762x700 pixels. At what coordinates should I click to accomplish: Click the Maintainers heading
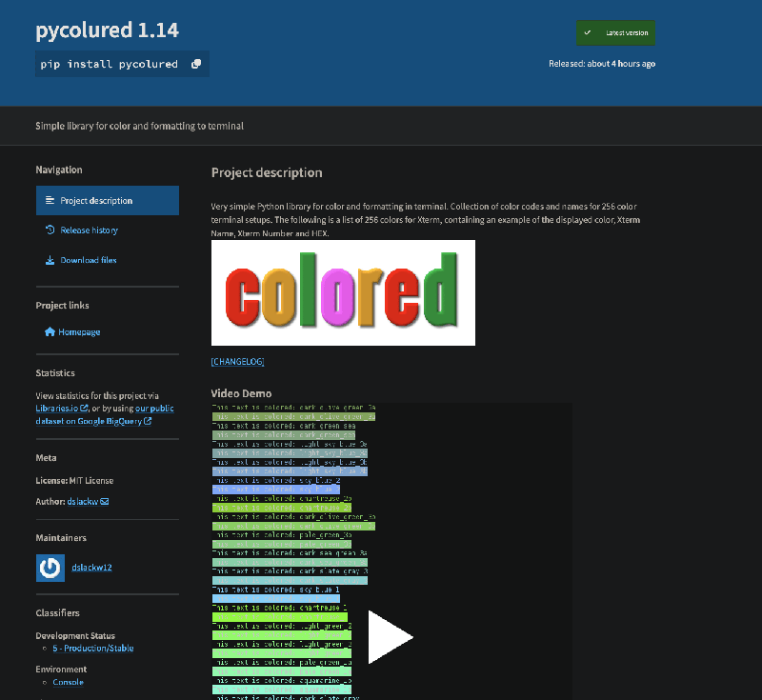click(61, 538)
